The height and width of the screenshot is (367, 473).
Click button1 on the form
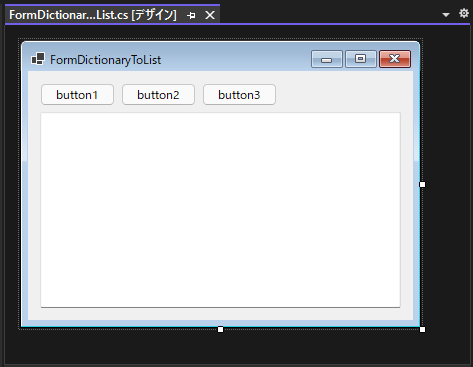coord(77,95)
